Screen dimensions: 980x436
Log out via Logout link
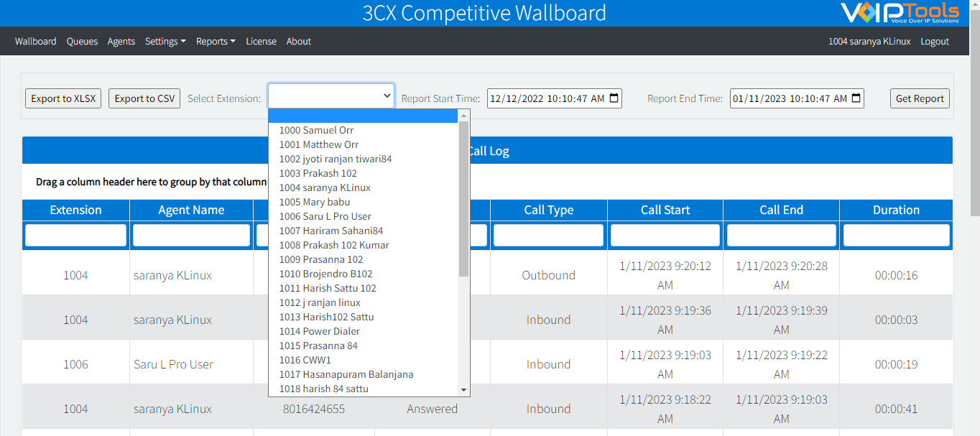(935, 41)
